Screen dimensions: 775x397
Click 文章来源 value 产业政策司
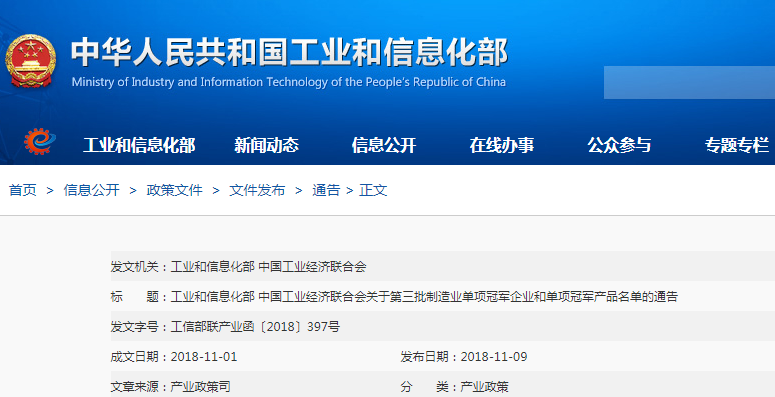point(200,387)
